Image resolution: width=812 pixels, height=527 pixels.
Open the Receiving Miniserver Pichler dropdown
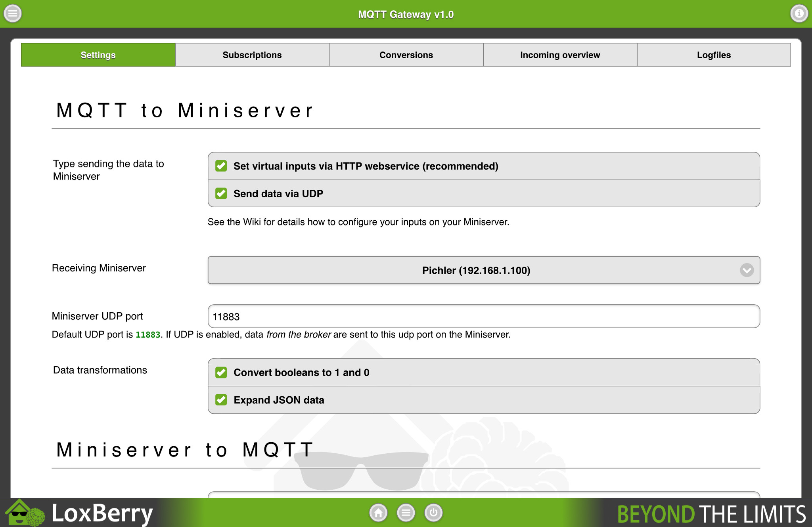pos(476,270)
